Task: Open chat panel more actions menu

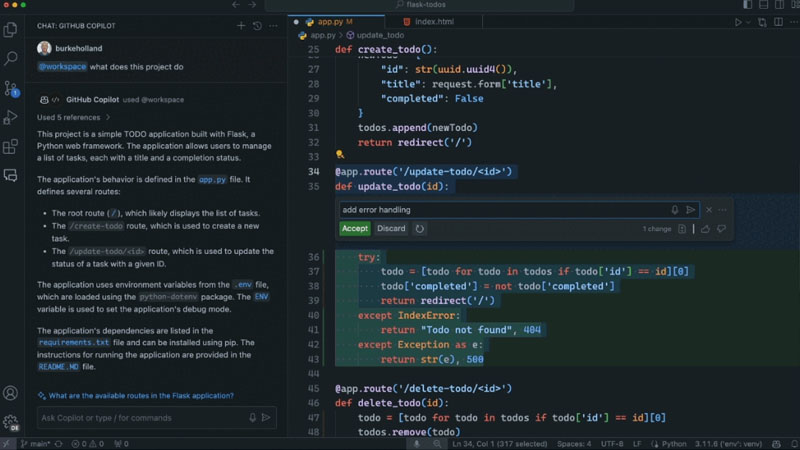Action: tap(273, 26)
